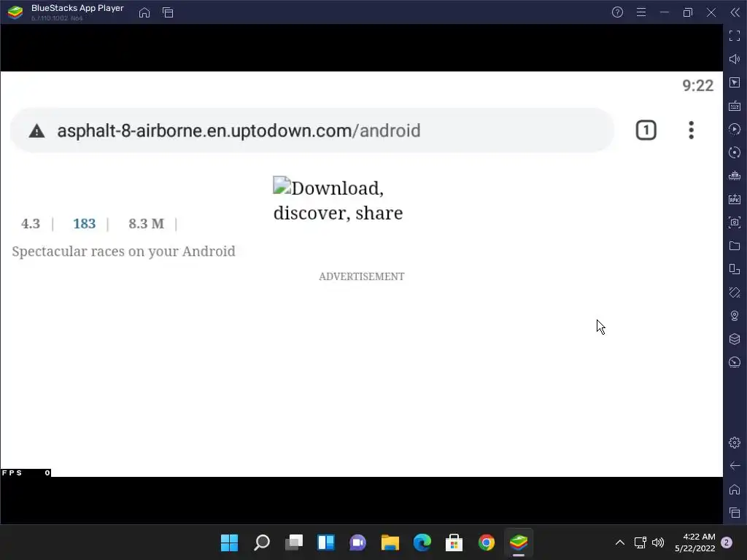Open the memory trim icon in side toolbar
The width and height of the screenshot is (747, 560).
[735, 176]
